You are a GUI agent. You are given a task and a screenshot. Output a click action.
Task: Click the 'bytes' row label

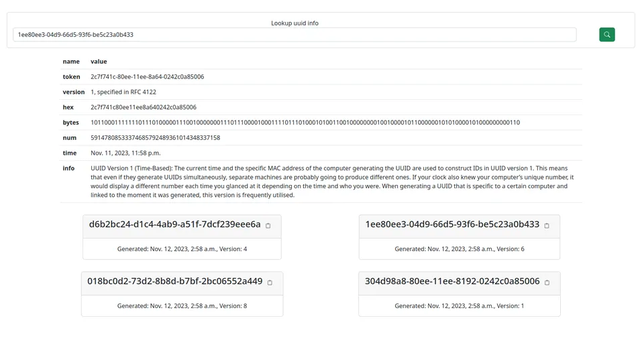coord(70,123)
